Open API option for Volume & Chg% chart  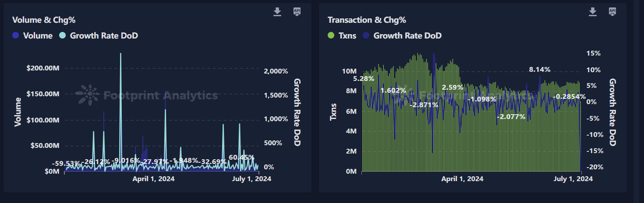[297, 12]
